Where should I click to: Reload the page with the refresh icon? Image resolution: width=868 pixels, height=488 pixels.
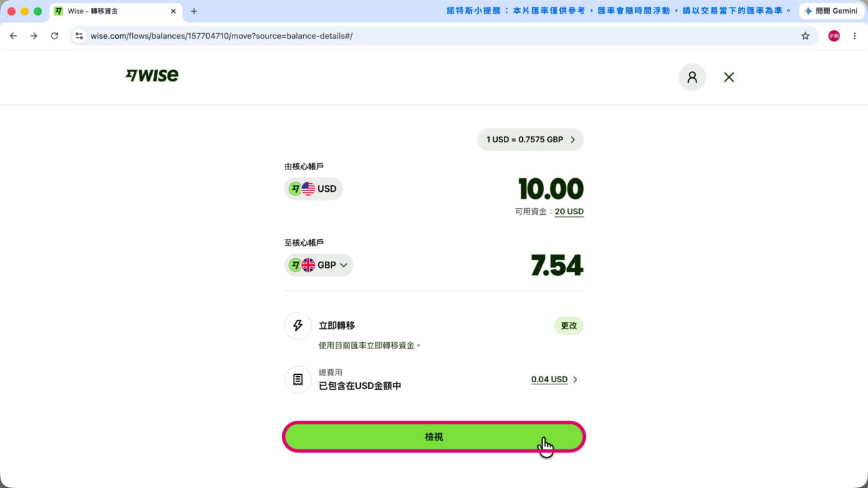click(x=55, y=36)
